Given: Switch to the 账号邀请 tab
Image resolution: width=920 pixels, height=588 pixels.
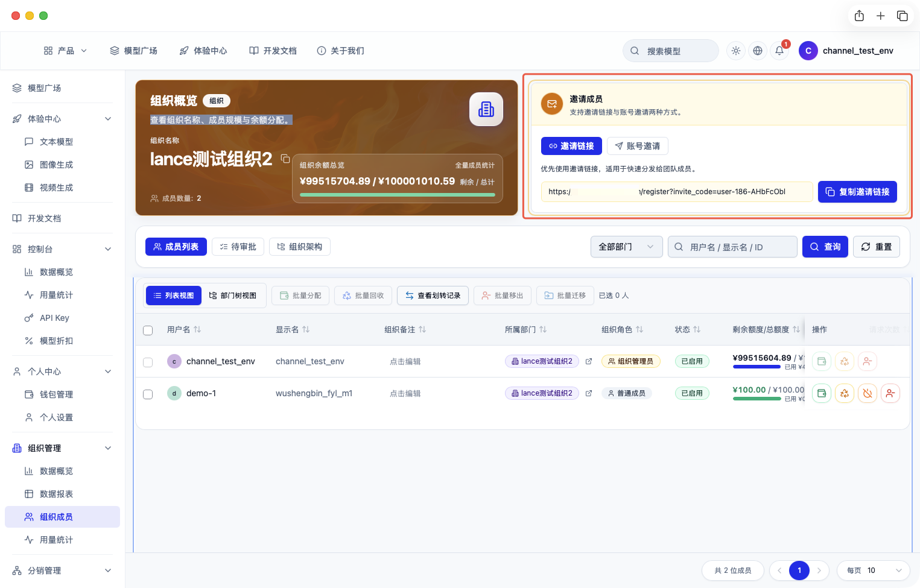Looking at the screenshot, I should 637,146.
